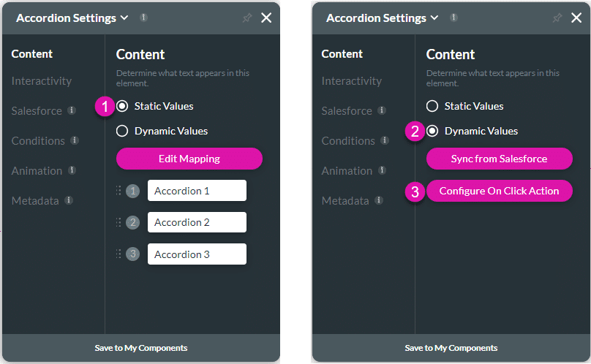591x364 pixels.
Task: Open Interactivity tab in left panel
Action: (x=42, y=81)
